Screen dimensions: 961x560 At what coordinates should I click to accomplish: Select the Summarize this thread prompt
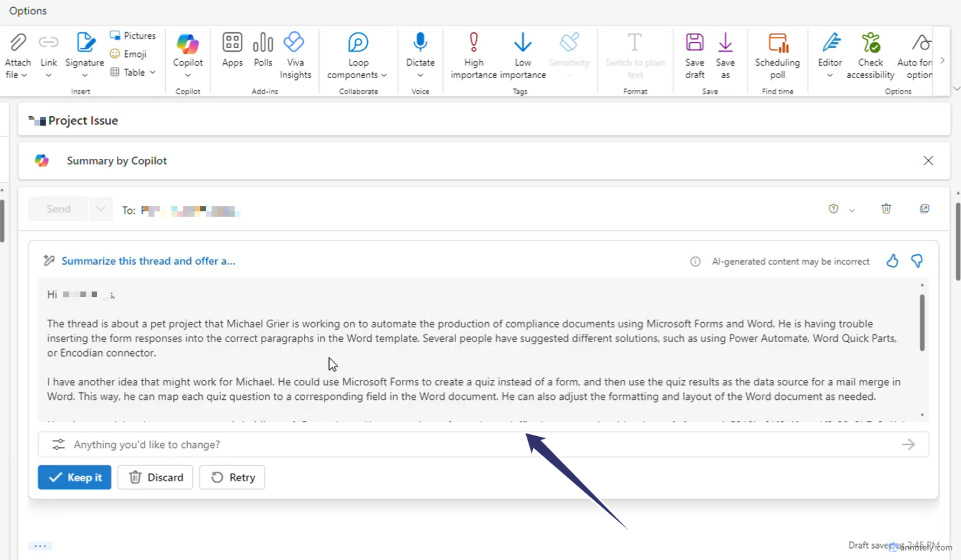tap(148, 261)
